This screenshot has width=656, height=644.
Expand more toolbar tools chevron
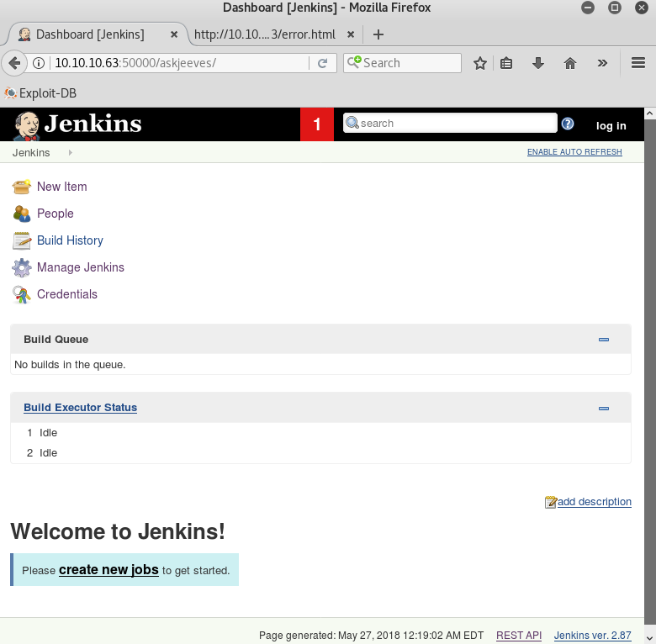(602, 63)
